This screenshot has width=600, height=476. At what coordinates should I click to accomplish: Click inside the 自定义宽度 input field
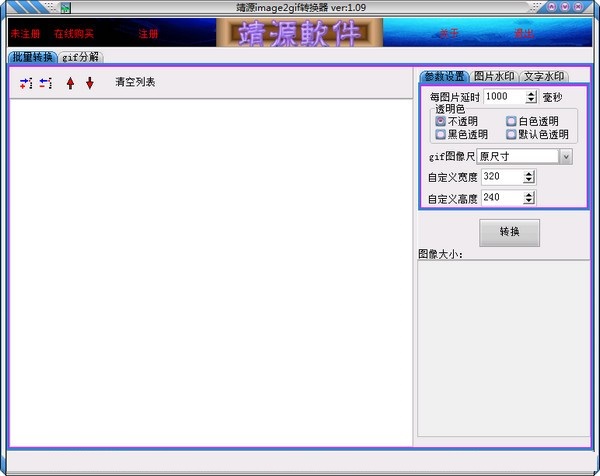(x=500, y=177)
